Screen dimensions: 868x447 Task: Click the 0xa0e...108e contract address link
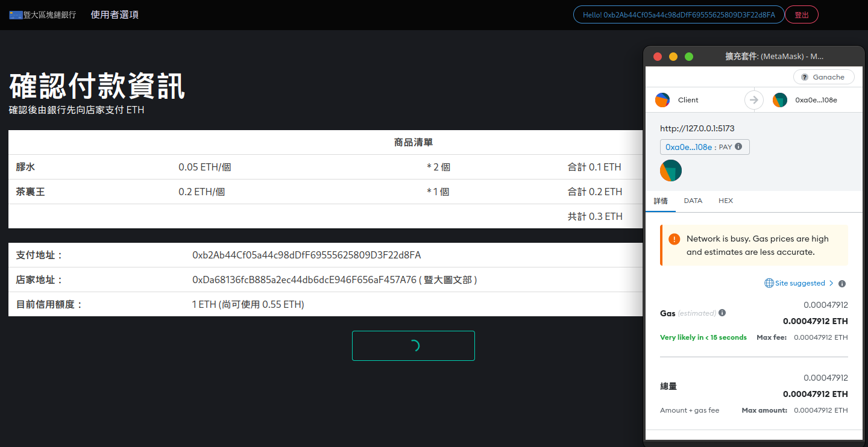coord(688,147)
